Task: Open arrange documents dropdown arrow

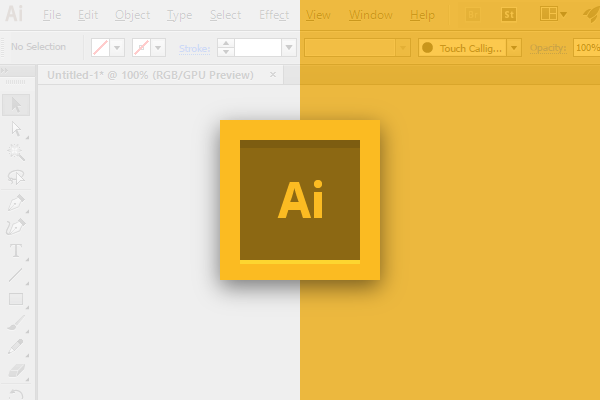Action: point(563,15)
